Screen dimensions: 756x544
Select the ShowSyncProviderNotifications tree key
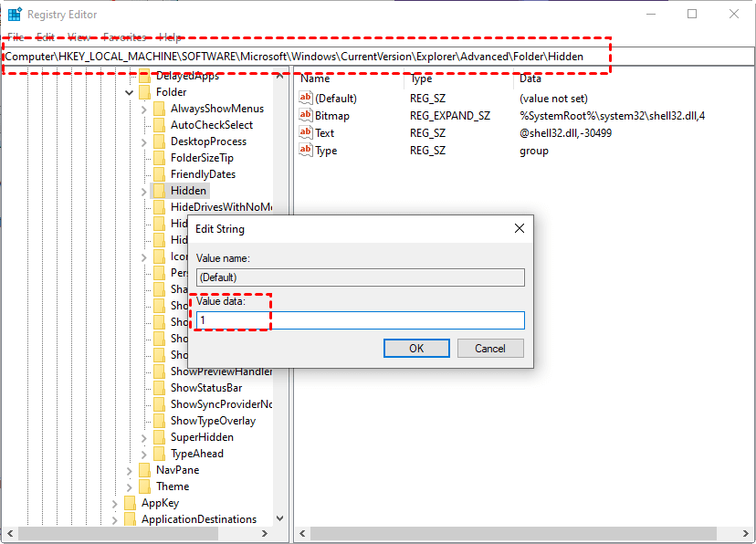coord(221,403)
